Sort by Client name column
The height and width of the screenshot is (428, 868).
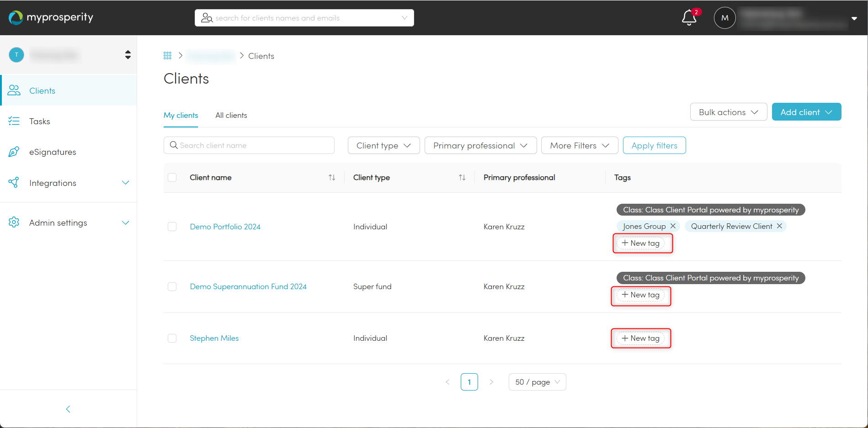click(x=332, y=177)
